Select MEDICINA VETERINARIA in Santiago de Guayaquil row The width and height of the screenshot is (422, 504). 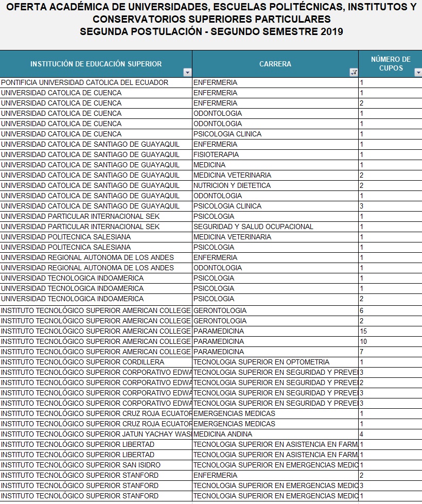pyautogui.click(x=275, y=175)
